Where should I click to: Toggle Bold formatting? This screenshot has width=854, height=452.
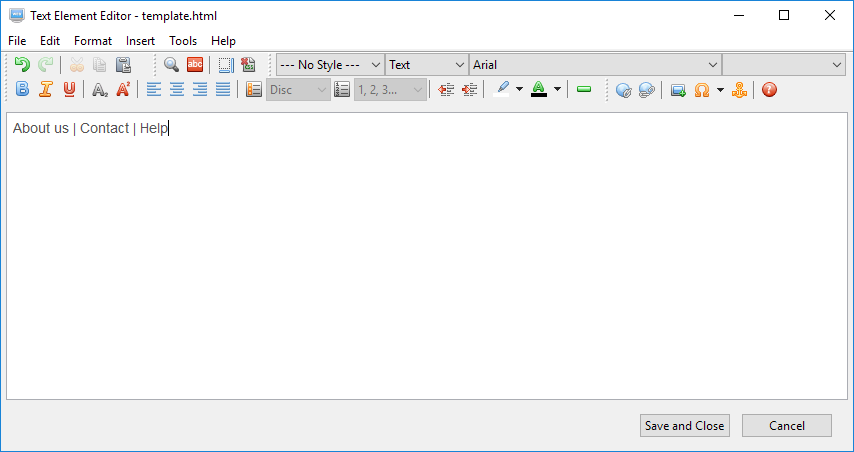22,90
